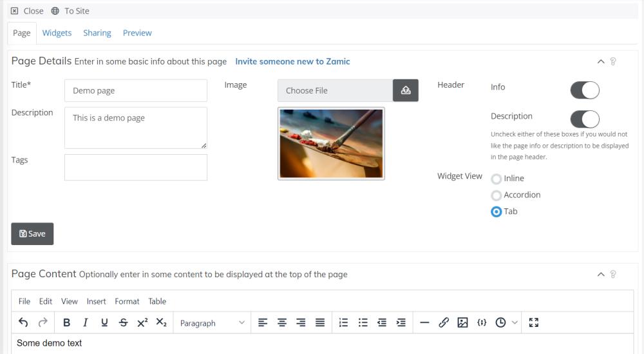The height and width of the screenshot is (354, 644).
Task: Select the Accordion widget view
Action: pos(497,195)
